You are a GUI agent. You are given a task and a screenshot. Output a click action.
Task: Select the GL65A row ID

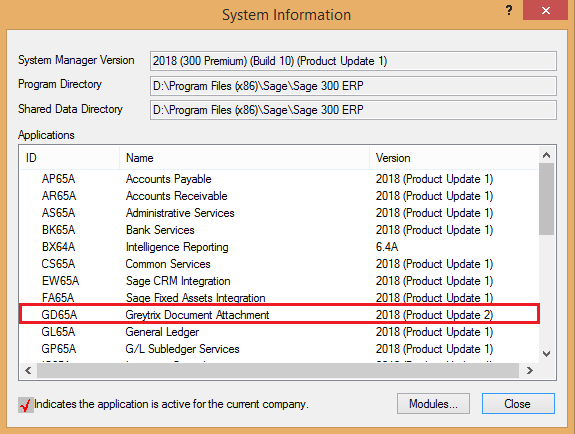point(58,332)
